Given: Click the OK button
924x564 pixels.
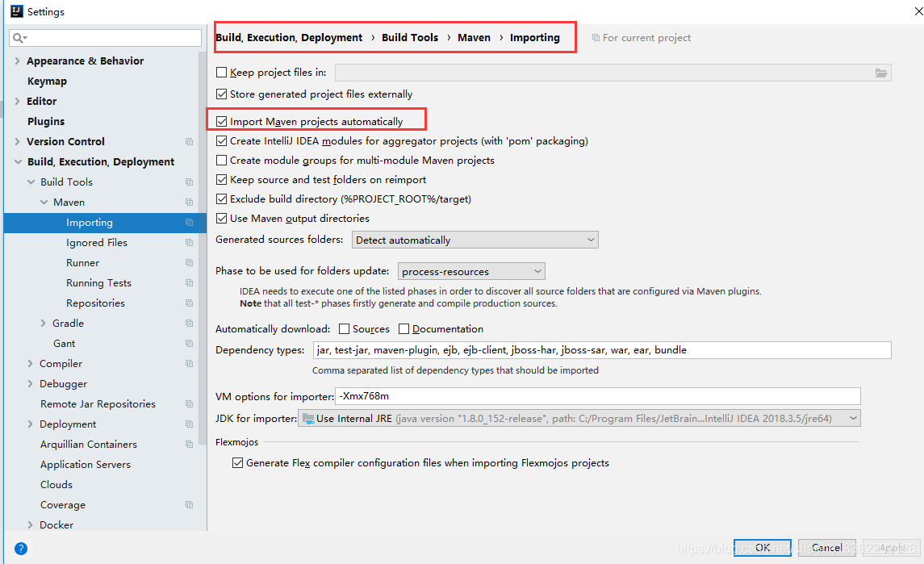Looking at the screenshot, I should pyautogui.click(x=763, y=548).
